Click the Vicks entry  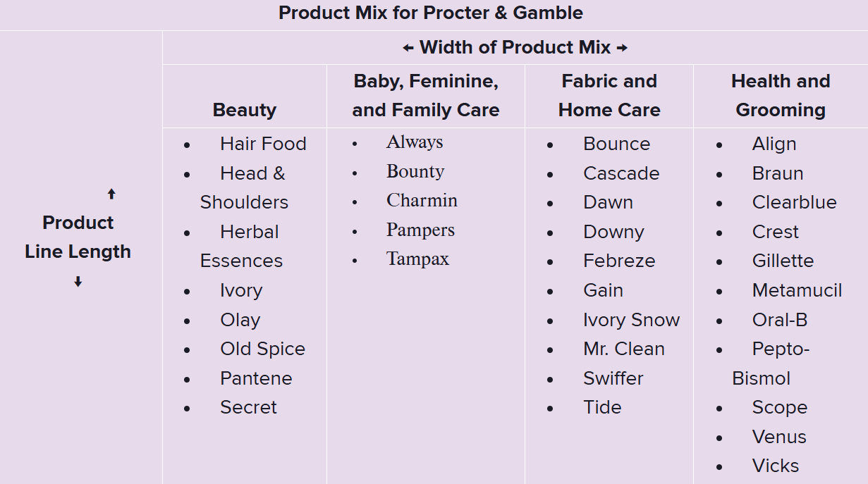click(x=775, y=466)
